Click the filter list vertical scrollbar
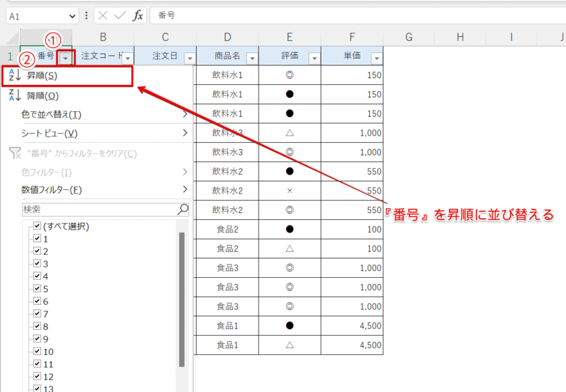 click(181, 299)
